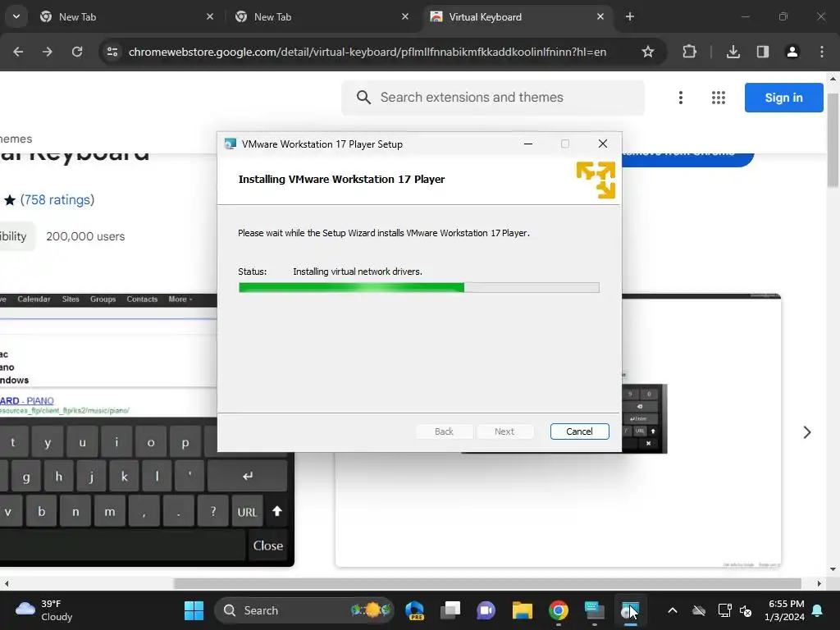Go back with Chrome's back arrow

click(18, 52)
